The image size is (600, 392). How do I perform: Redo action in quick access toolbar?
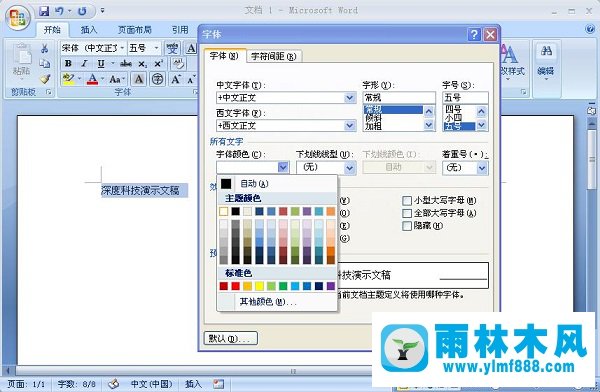[x=82, y=11]
